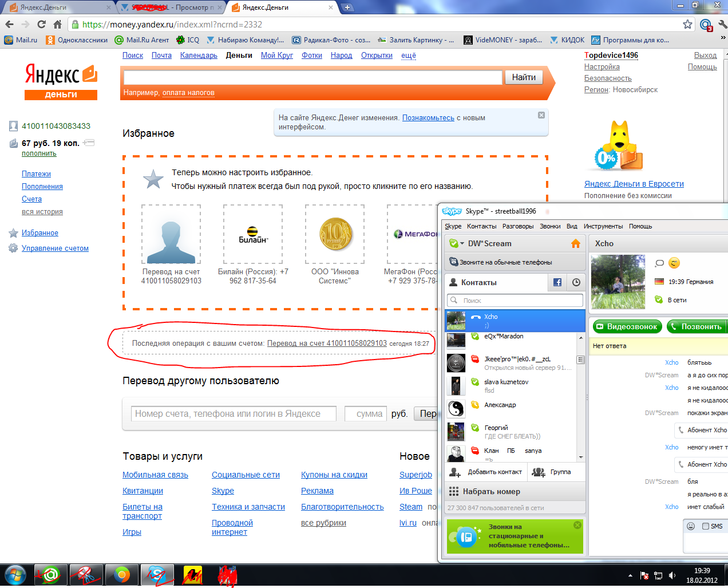Open the ICQ bookmark

click(x=188, y=40)
